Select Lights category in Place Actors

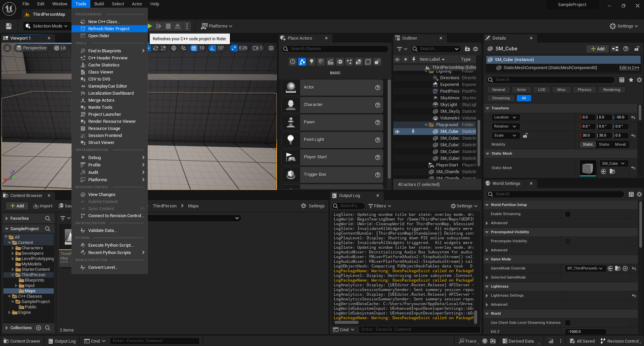(312, 62)
